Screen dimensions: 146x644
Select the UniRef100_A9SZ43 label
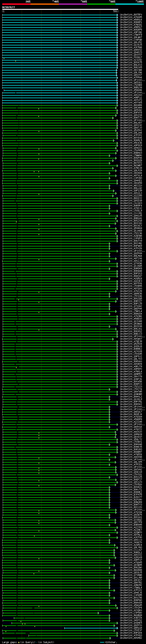click(x=131, y=95)
